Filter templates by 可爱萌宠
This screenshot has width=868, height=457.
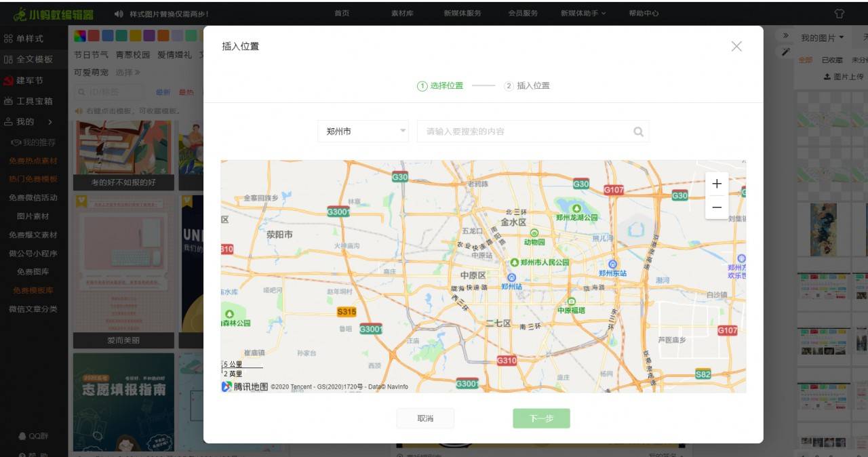91,73
